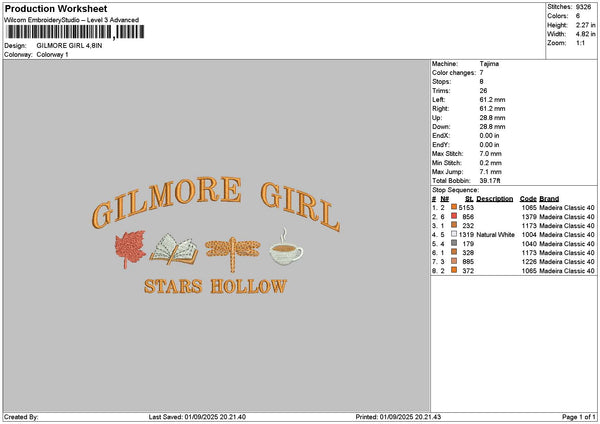
Task: Select the Max Stitch value '7.0 mm'
Action: (491, 154)
